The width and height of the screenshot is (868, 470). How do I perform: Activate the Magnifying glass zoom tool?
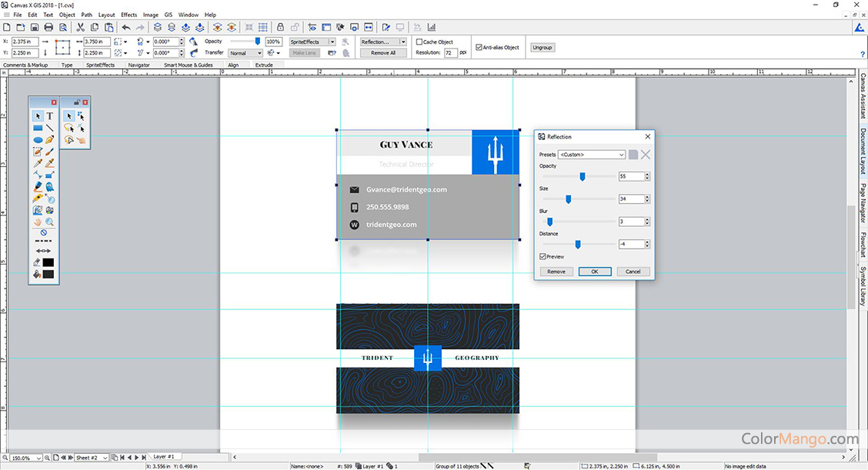pyautogui.click(x=50, y=222)
